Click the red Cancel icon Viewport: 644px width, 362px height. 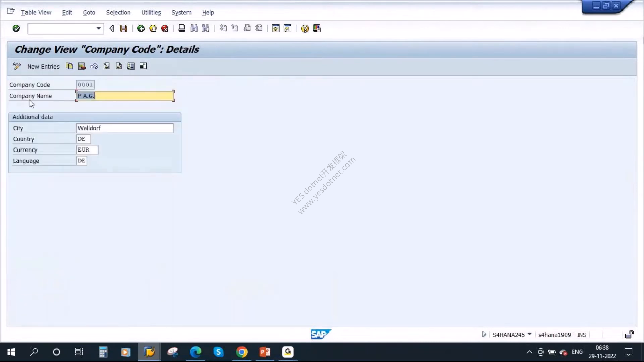(x=165, y=28)
